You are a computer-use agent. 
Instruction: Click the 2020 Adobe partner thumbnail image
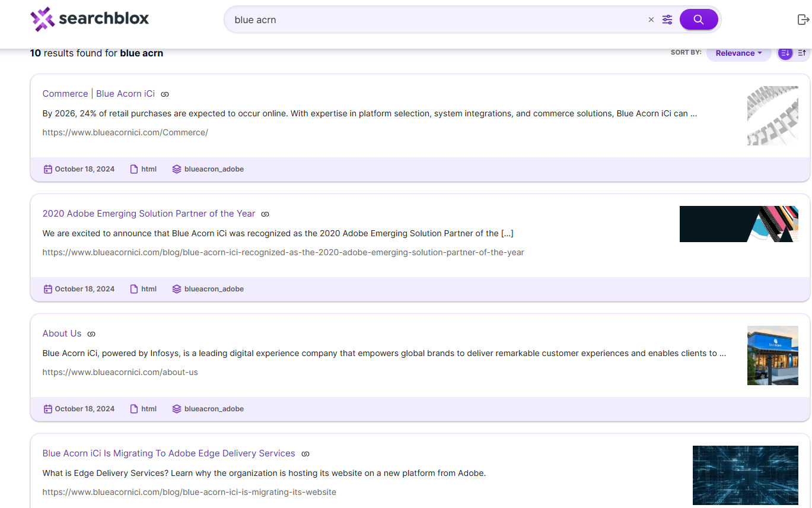point(739,224)
